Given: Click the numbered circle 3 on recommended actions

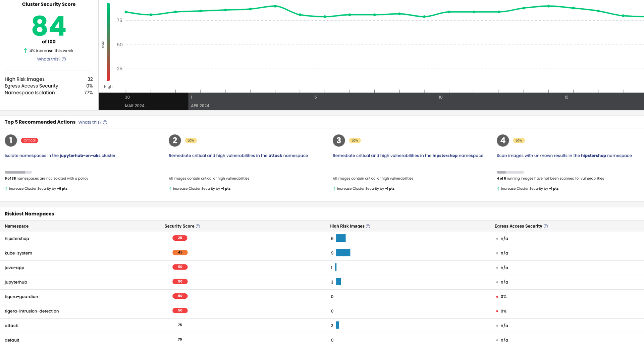Looking at the screenshot, I should point(338,140).
